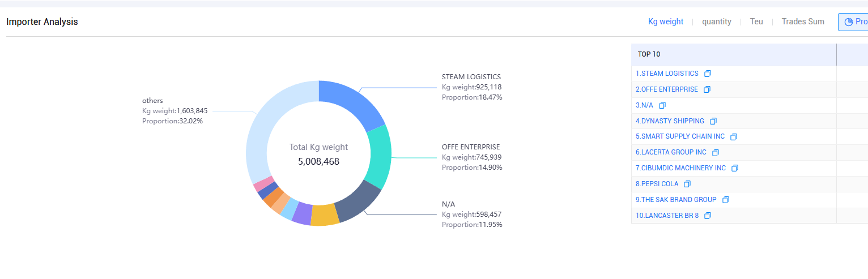Select the pink donut segment
The image size is (868, 279).
[x=263, y=184]
